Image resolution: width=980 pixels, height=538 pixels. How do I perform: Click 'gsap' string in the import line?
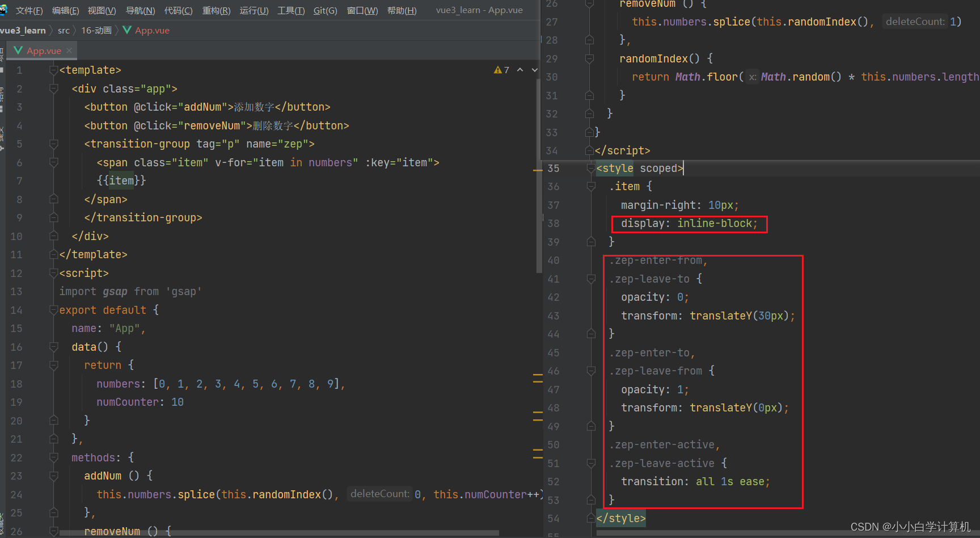click(184, 291)
